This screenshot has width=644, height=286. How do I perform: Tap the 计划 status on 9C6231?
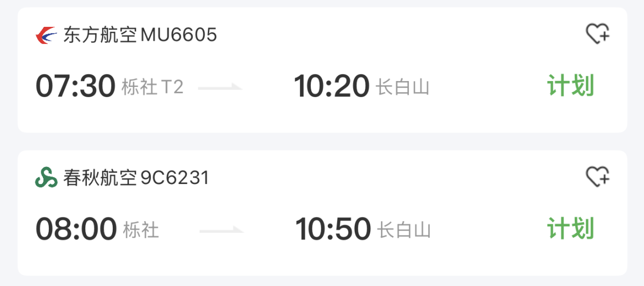[570, 229]
